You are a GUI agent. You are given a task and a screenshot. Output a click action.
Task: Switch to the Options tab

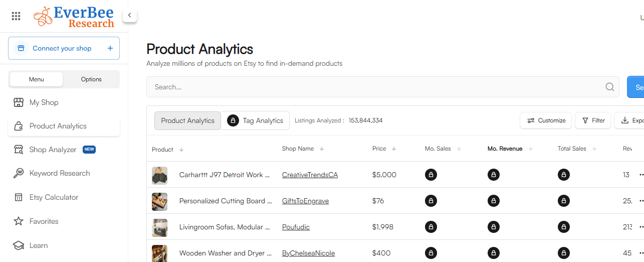click(91, 79)
